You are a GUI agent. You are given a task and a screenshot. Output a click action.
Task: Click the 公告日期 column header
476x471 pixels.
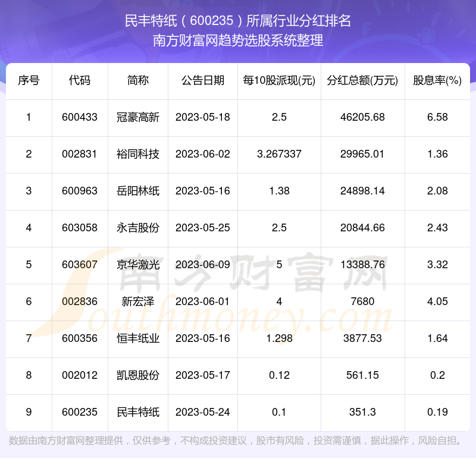pos(203,80)
